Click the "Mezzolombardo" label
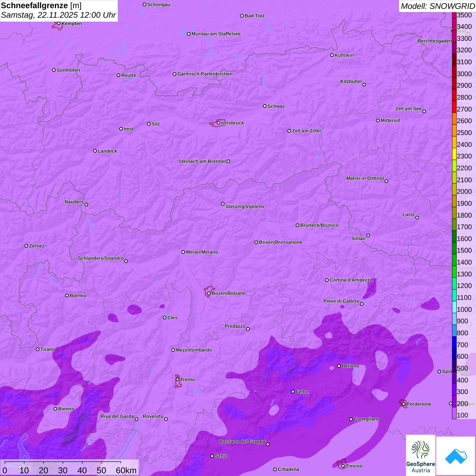476x476 pixels. point(194,350)
